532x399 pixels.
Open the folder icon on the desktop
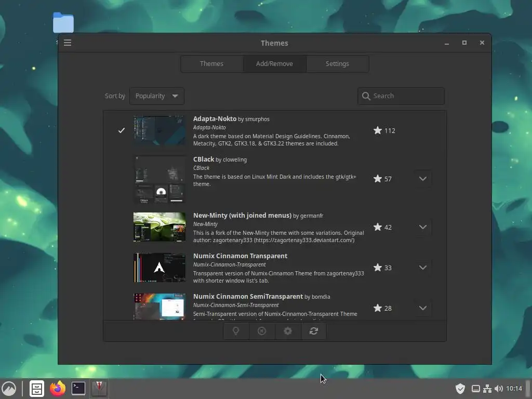click(63, 23)
